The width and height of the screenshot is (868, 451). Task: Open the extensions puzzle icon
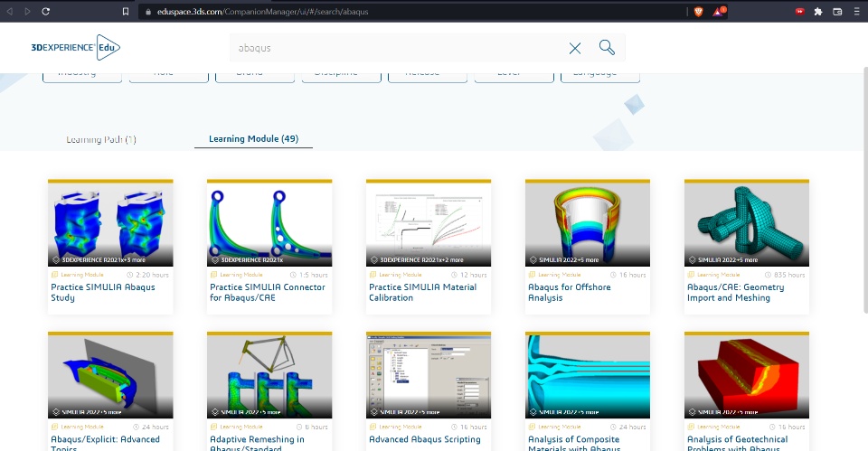pos(818,11)
